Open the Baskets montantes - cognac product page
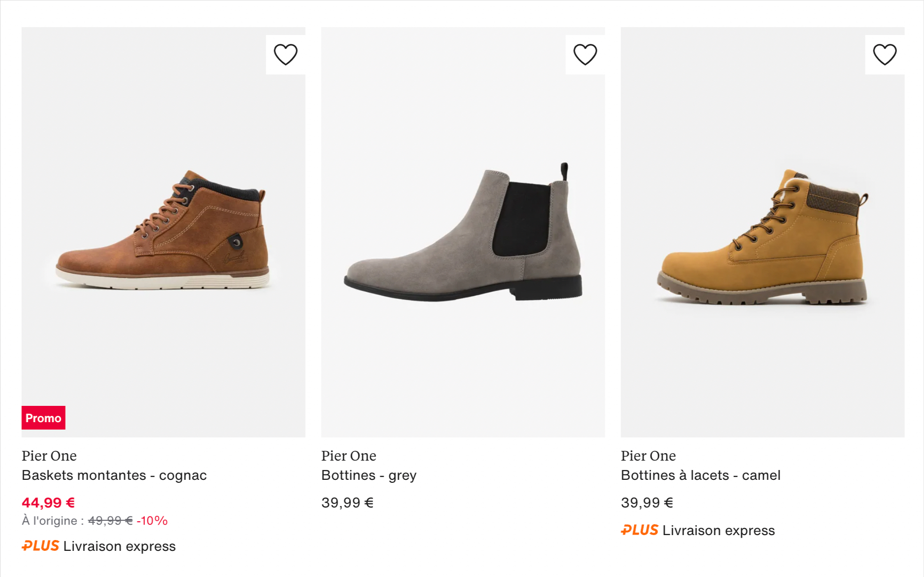 coord(114,475)
